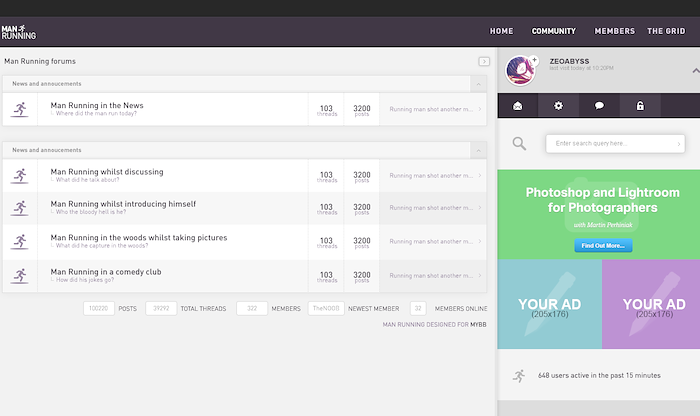Click plus badge on the user avatar

click(534, 60)
